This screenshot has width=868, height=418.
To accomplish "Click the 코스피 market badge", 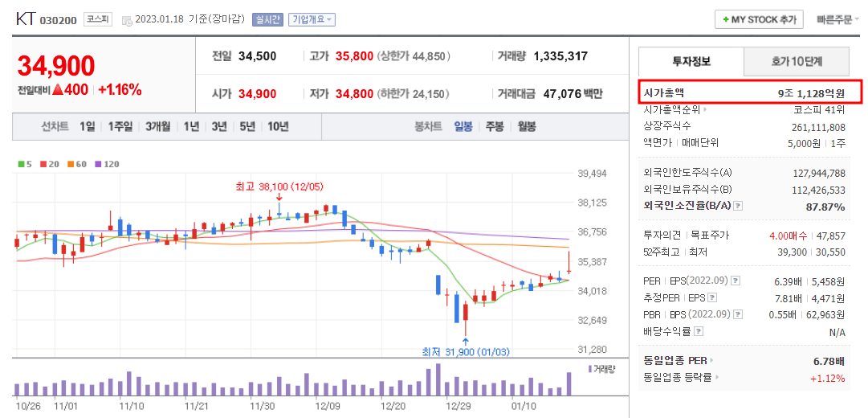I will click(98, 20).
